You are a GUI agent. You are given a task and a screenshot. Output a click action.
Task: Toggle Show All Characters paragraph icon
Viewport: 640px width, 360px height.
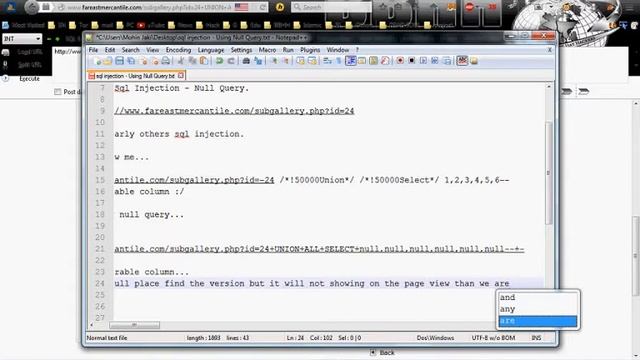tap(339, 61)
